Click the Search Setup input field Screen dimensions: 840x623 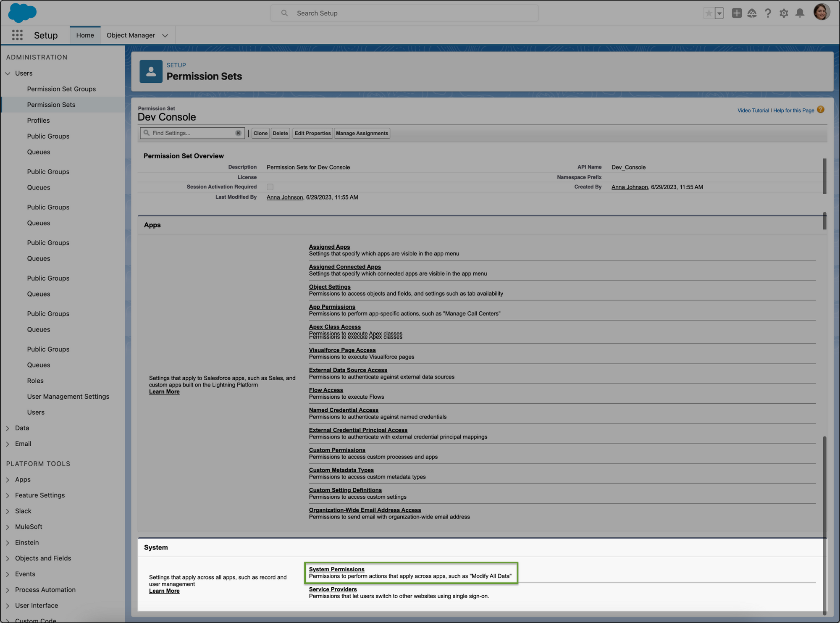pos(404,13)
